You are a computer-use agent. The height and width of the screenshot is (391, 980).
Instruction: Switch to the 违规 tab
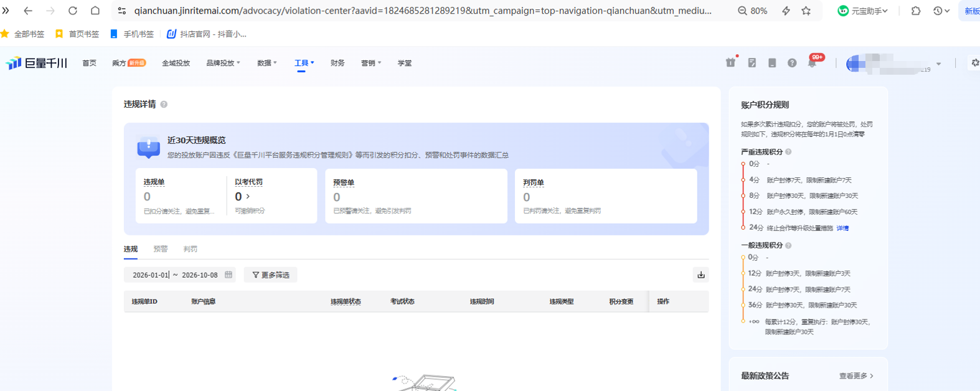click(131, 249)
